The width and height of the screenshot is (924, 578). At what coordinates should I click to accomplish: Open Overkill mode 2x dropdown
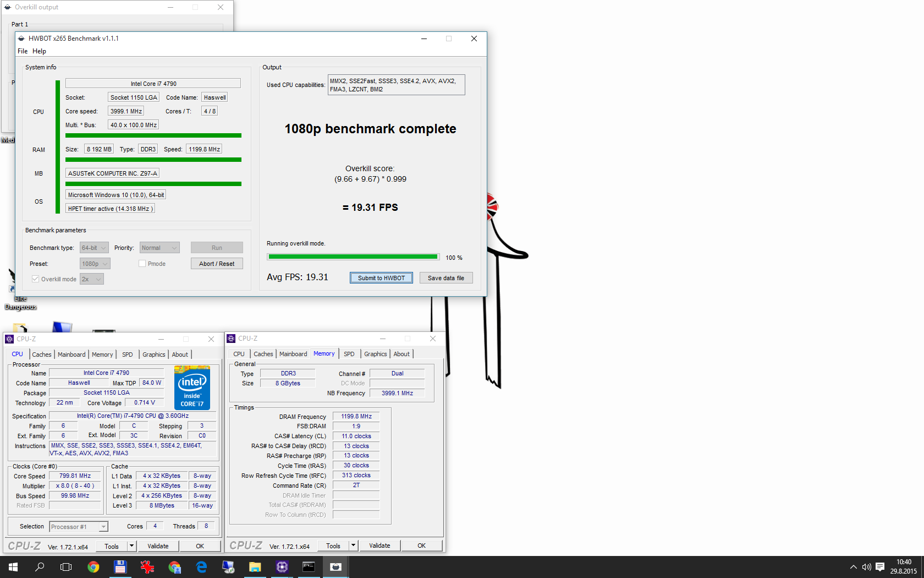(x=92, y=279)
